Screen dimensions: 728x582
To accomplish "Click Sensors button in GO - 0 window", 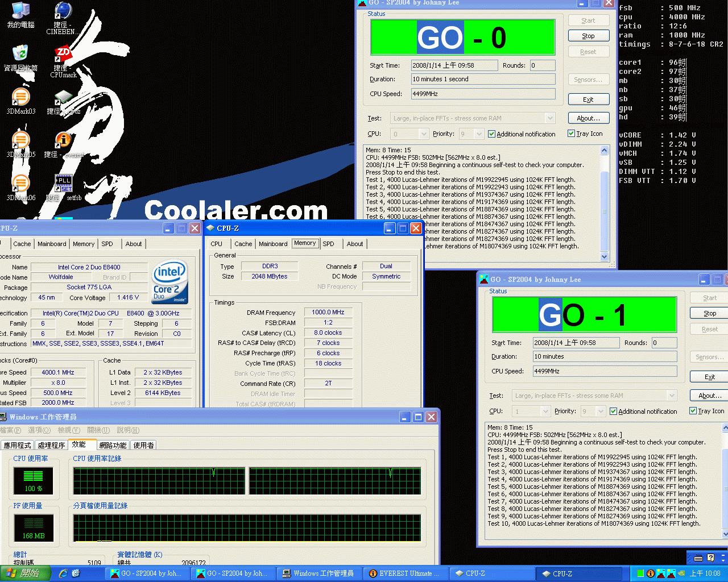I will (588, 80).
